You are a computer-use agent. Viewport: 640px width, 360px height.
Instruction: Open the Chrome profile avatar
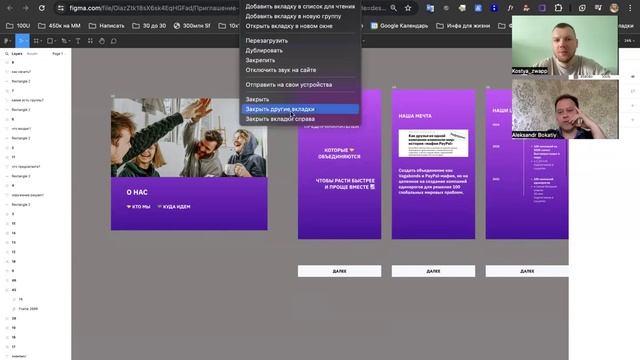click(x=614, y=8)
